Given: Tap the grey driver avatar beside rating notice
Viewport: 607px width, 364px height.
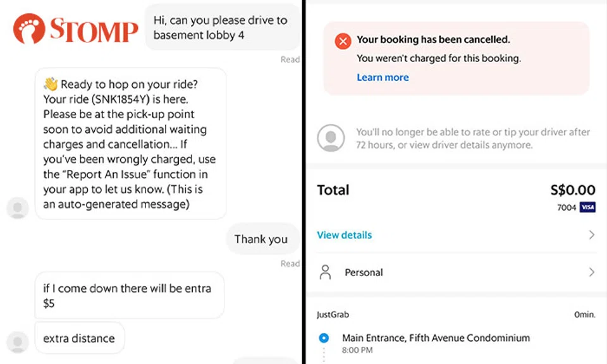Looking at the screenshot, I should pyautogui.click(x=331, y=138).
